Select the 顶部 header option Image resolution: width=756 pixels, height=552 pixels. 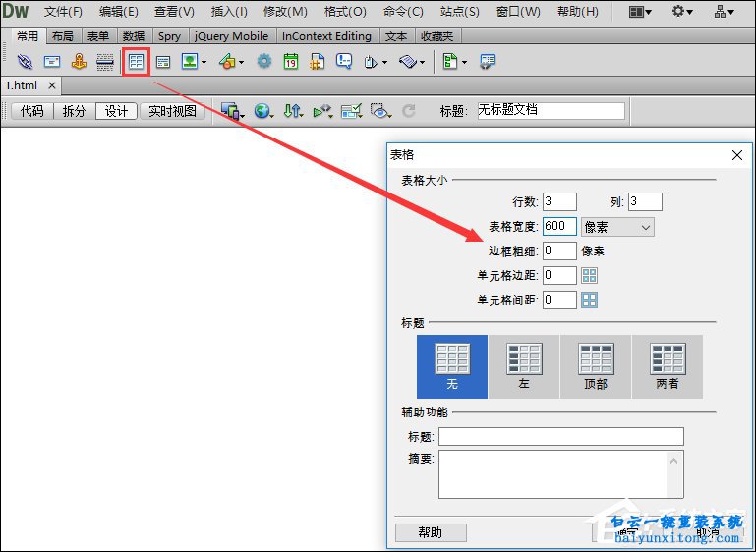596,366
